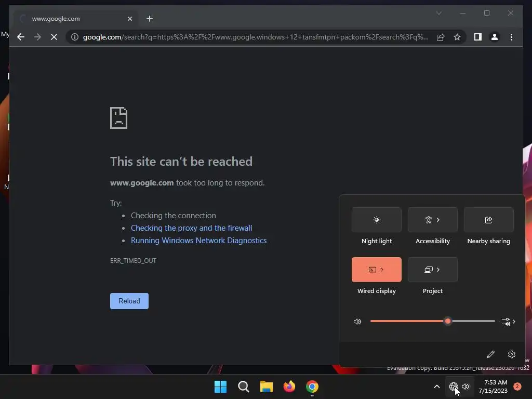Click ERR_TIMED_OUT error code text
532x399 pixels.
click(x=134, y=261)
